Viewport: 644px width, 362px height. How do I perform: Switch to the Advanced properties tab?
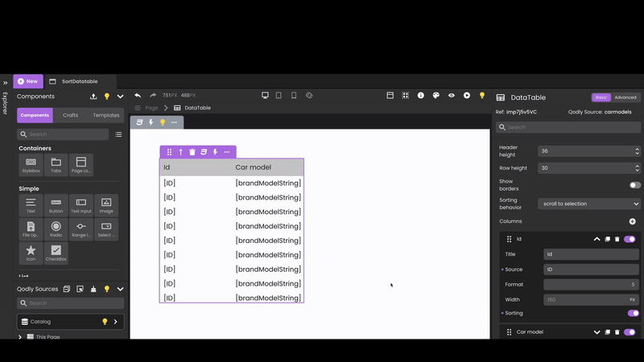pos(625,97)
